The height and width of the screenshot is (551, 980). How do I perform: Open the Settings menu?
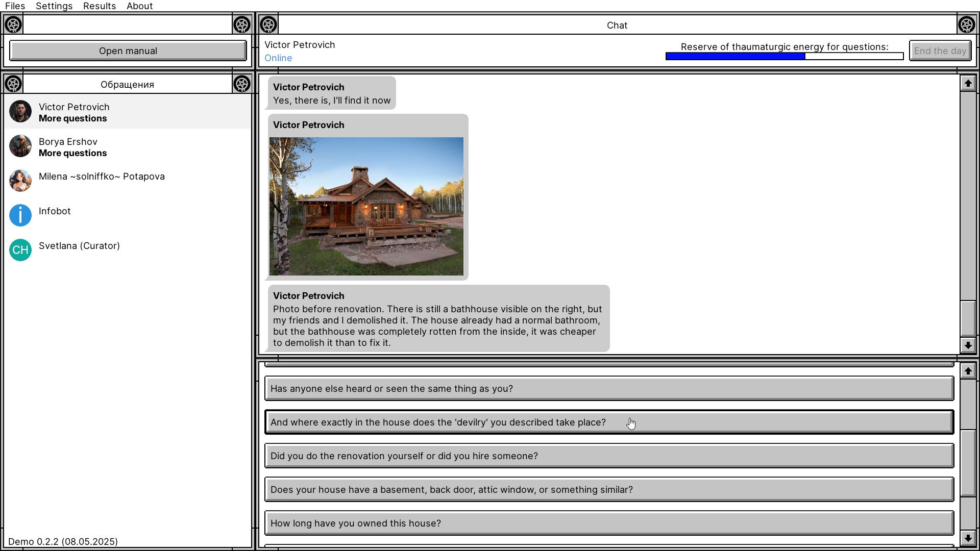[x=54, y=6]
